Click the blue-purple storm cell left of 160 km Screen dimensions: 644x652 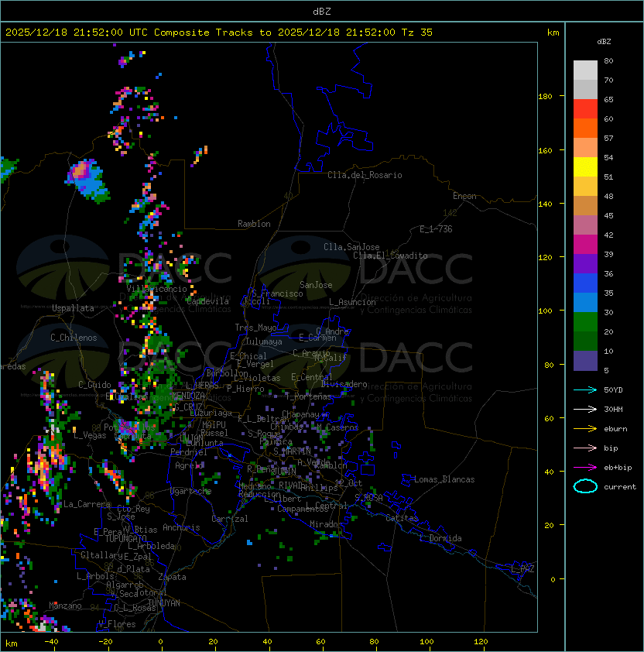[x=87, y=180]
